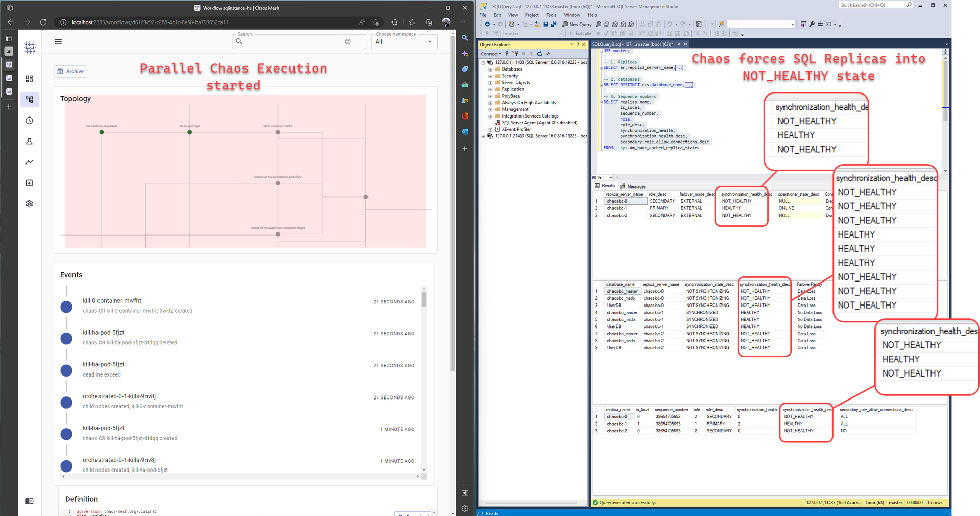980x516 pixels.
Task: Pin the SQLQuery2.sql tab with pin icon
Action: point(678,44)
